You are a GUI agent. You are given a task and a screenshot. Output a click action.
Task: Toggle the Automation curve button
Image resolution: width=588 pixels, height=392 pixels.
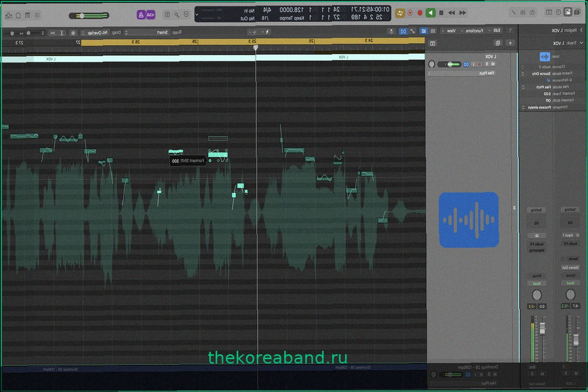pos(413,30)
